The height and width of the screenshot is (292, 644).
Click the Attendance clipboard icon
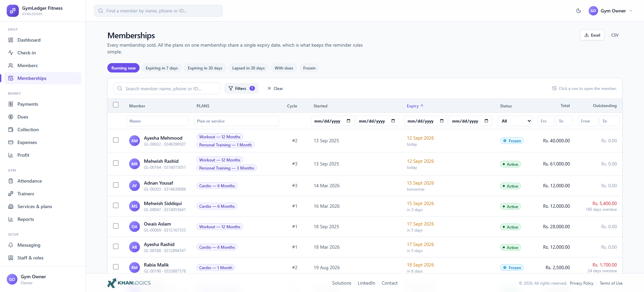pyautogui.click(x=11, y=181)
